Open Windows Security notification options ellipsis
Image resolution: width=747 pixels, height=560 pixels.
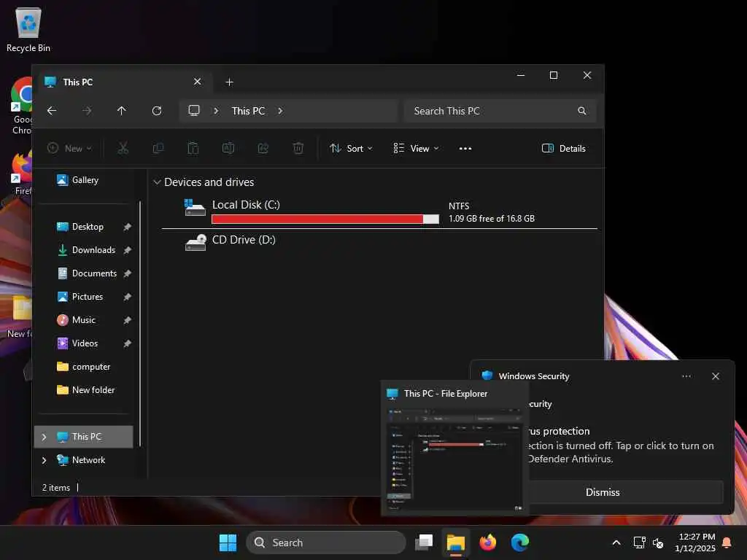686,377
